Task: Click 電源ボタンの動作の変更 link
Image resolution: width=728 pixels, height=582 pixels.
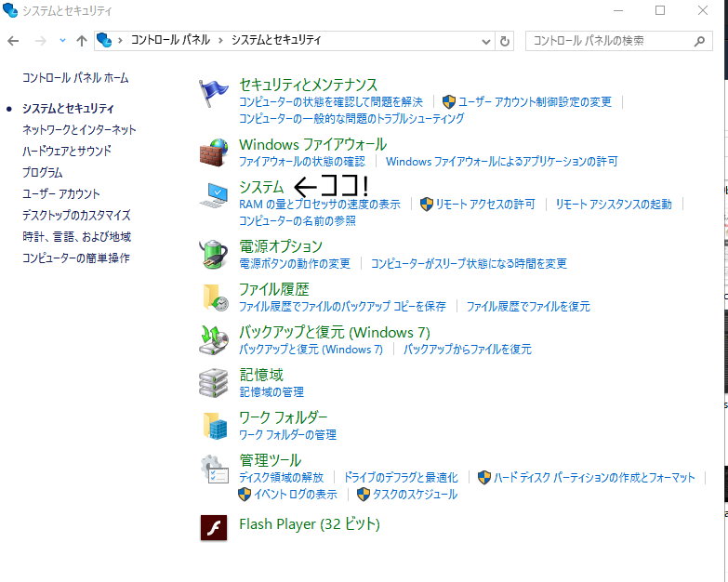Action: [x=295, y=264]
